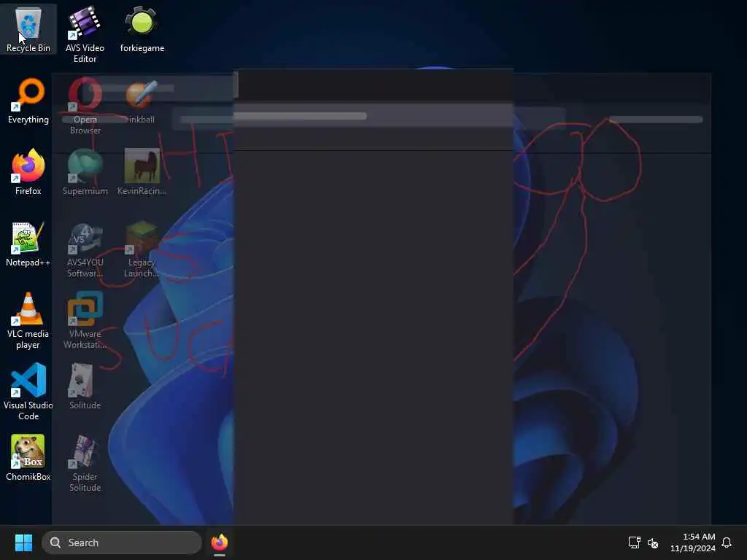Click the muted volume tray icon
This screenshot has width=747, height=560.
[x=653, y=542]
